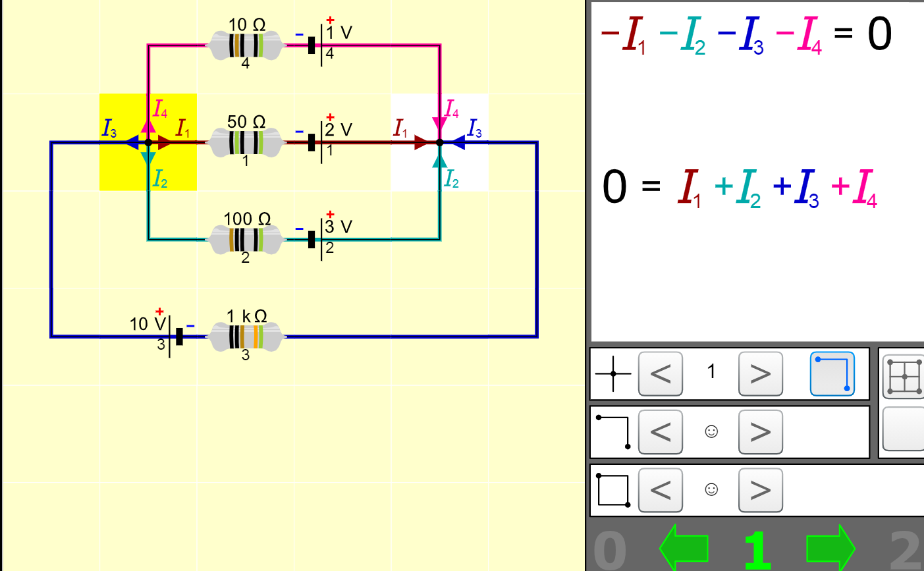
Task: Open the circuit grid layout icon
Action: tap(904, 377)
